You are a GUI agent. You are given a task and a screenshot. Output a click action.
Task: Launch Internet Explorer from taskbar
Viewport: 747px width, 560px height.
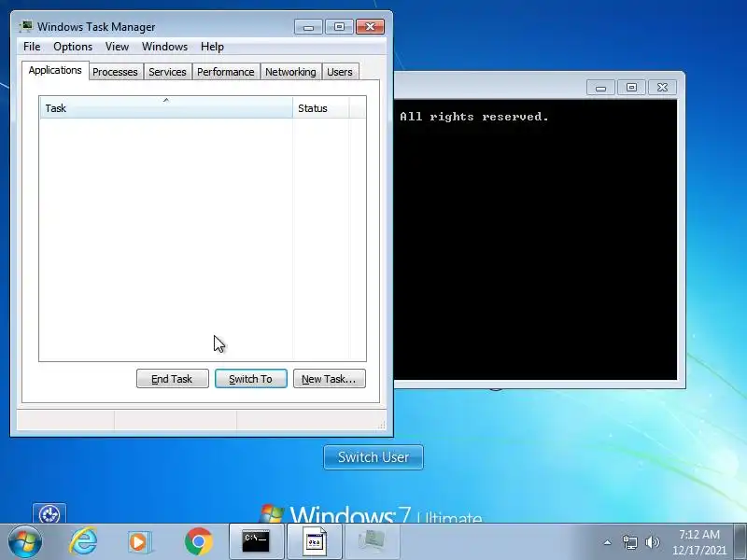(83, 541)
